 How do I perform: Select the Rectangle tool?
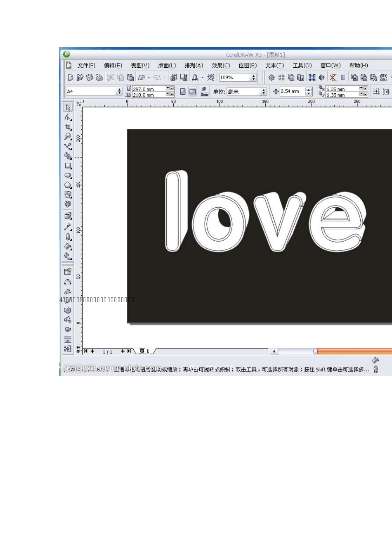click(68, 166)
